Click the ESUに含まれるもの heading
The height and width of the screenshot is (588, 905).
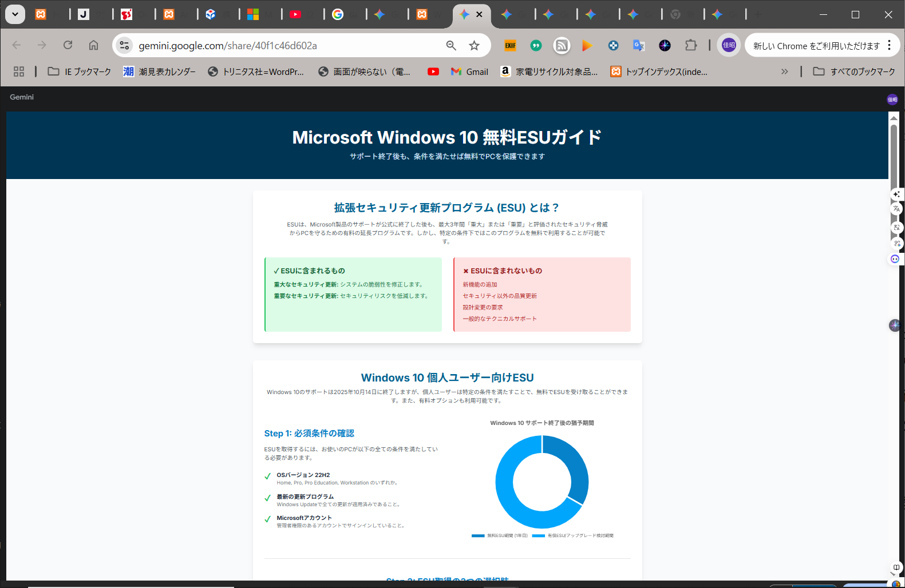[309, 271]
